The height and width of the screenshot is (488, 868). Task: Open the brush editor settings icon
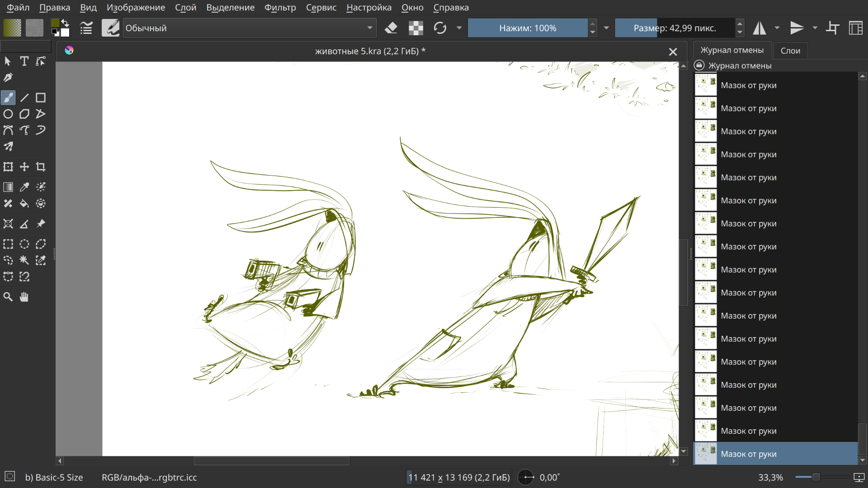click(86, 28)
